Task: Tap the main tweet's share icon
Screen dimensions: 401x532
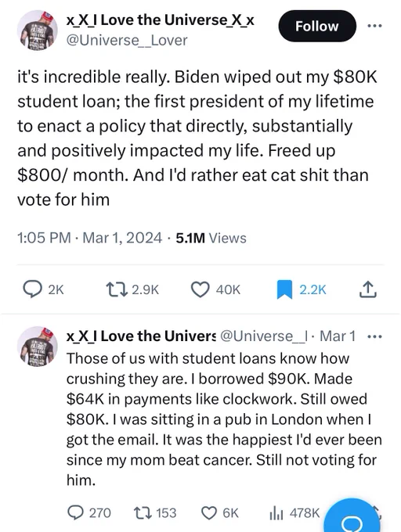Action: (x=368, y=289)
